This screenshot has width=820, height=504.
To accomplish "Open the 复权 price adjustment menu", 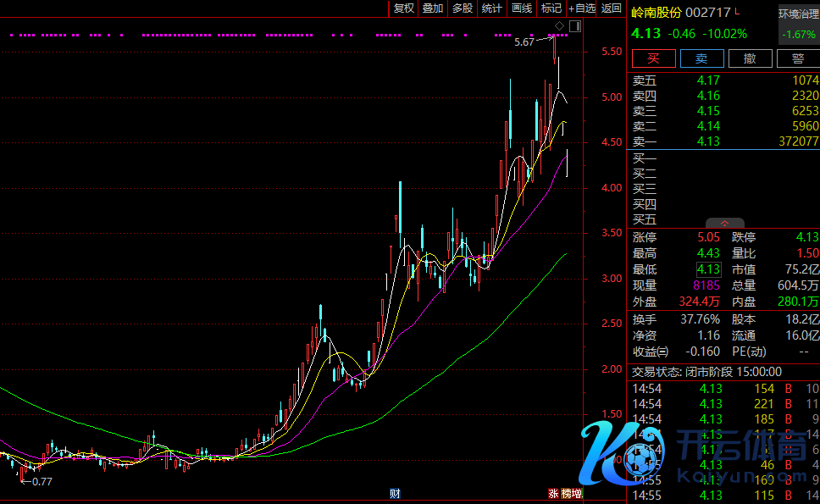I will 404,8.
